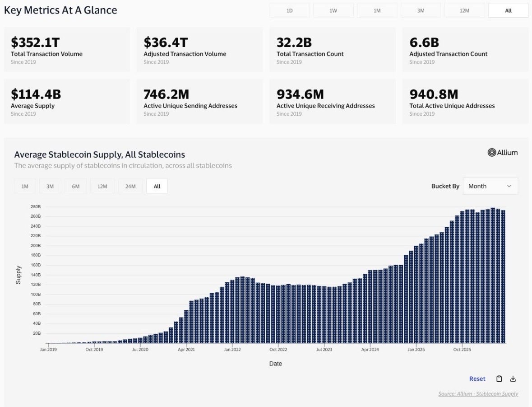
Task: Set chart range to 1M below chart title
Action: (25, 186)
